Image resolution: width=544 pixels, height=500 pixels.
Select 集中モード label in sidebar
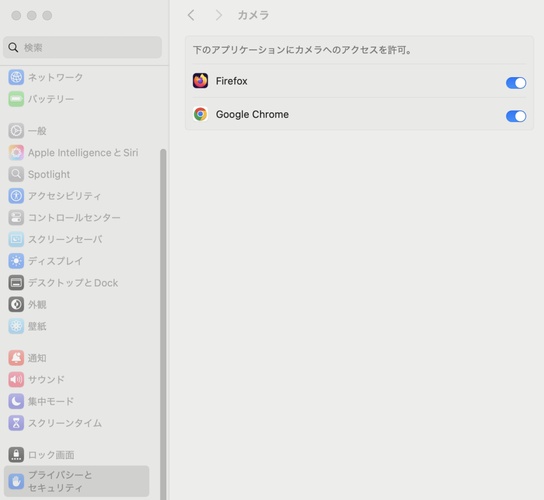point(51,401)
